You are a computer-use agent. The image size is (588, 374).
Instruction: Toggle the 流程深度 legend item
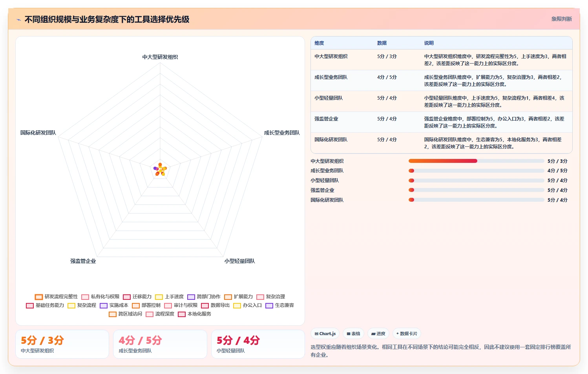160,314
